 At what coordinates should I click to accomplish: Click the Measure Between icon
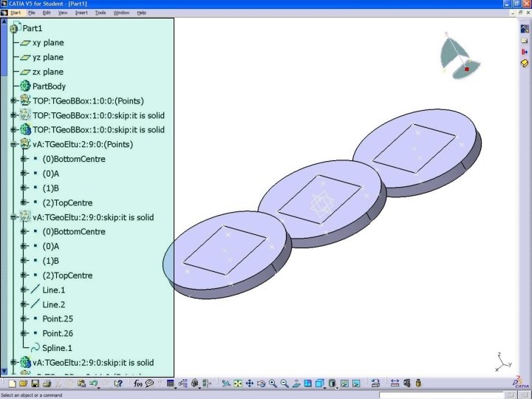click(x=395, y=383)
